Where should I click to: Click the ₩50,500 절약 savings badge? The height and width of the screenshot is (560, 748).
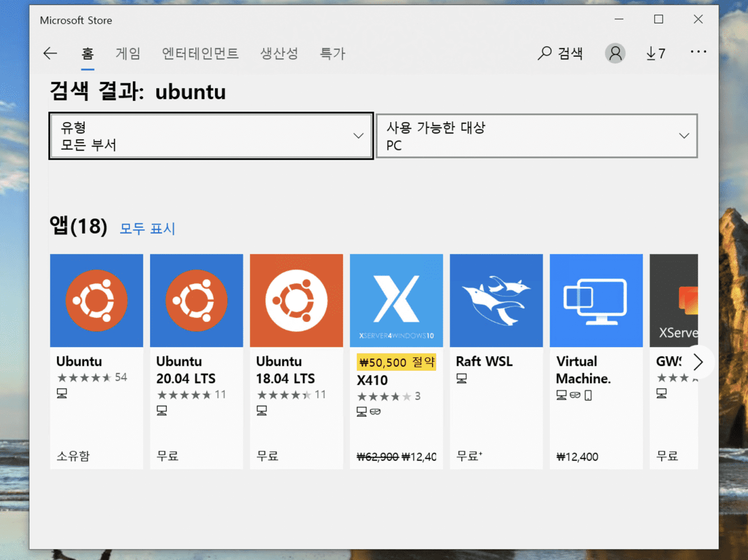[x=397, y=362]
